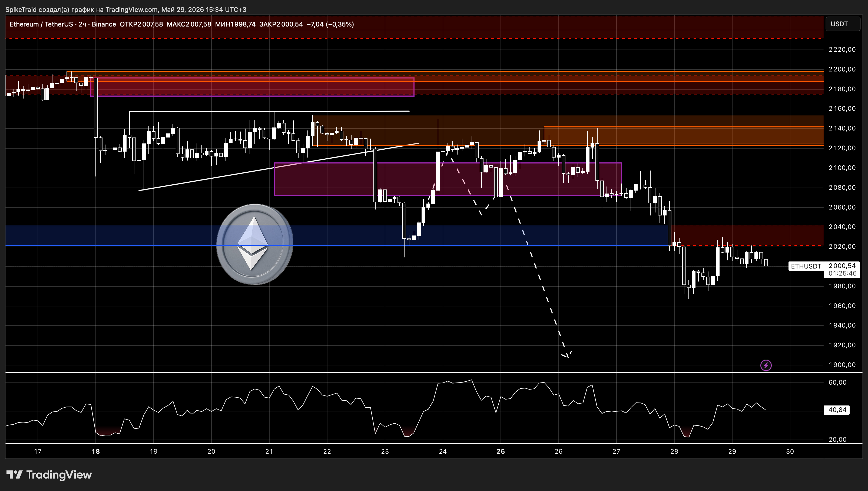Click the 2 200,00 price axis label
This screenshot has width=868, height=491.
[x=842, y=69]
